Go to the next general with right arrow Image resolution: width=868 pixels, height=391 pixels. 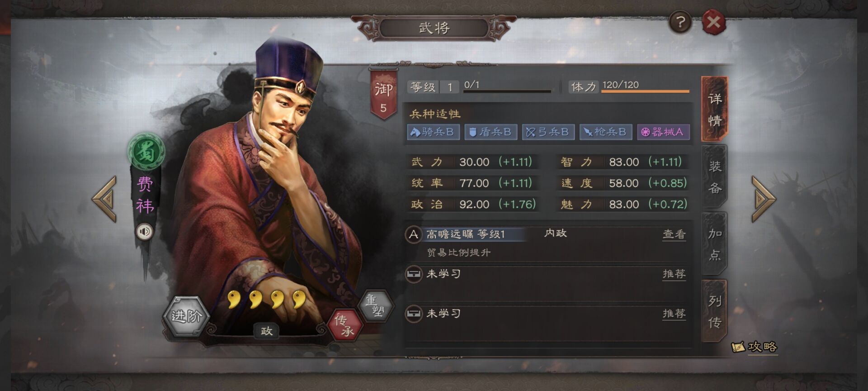[764, 199]
